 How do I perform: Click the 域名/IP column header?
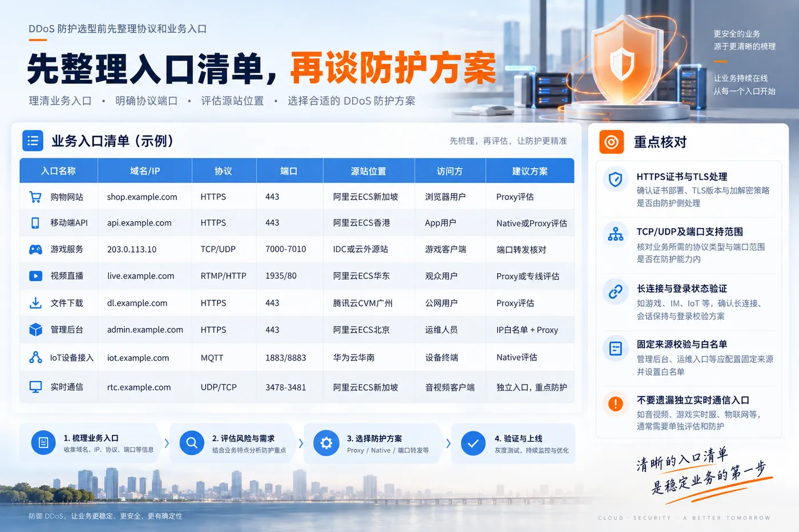[x=145, y=171]
